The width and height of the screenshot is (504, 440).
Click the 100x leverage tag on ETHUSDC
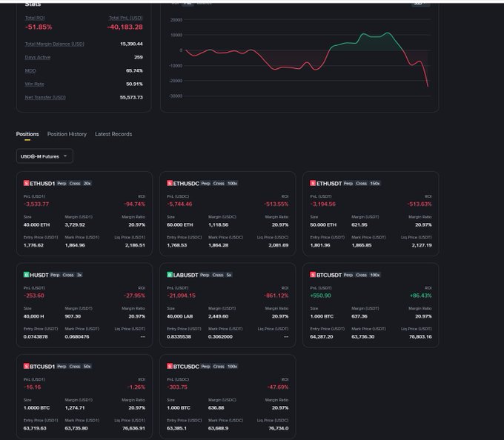pos(233,184)
